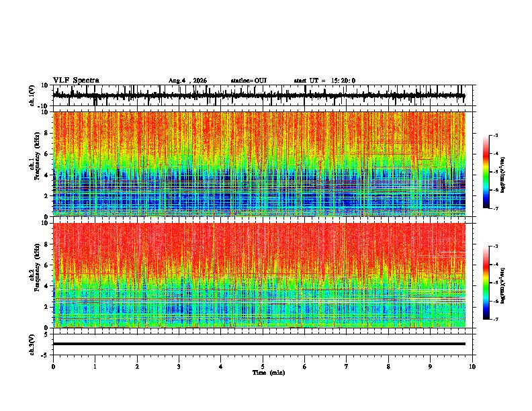Click the "8" kHz tick on ch.1 frequency axis

[x=47, y=133]
